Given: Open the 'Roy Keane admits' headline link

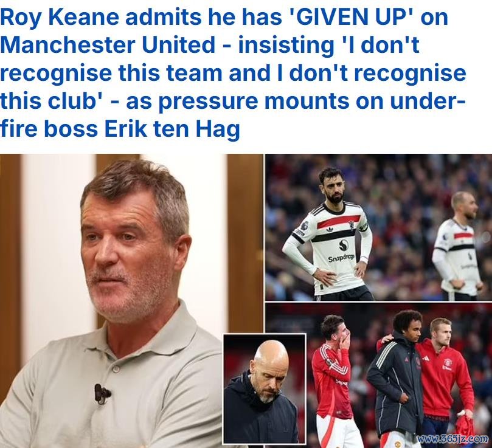Looking at the screenshot, I should pos(233,72).
